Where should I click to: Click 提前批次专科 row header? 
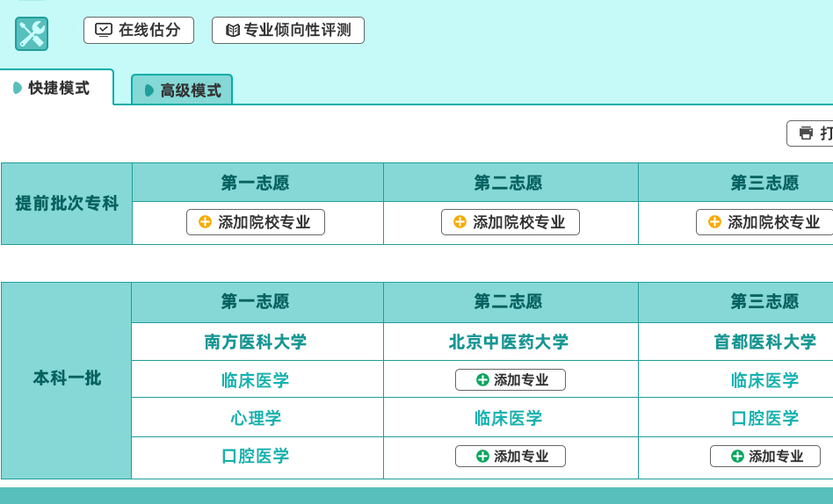tap(67, 204)
